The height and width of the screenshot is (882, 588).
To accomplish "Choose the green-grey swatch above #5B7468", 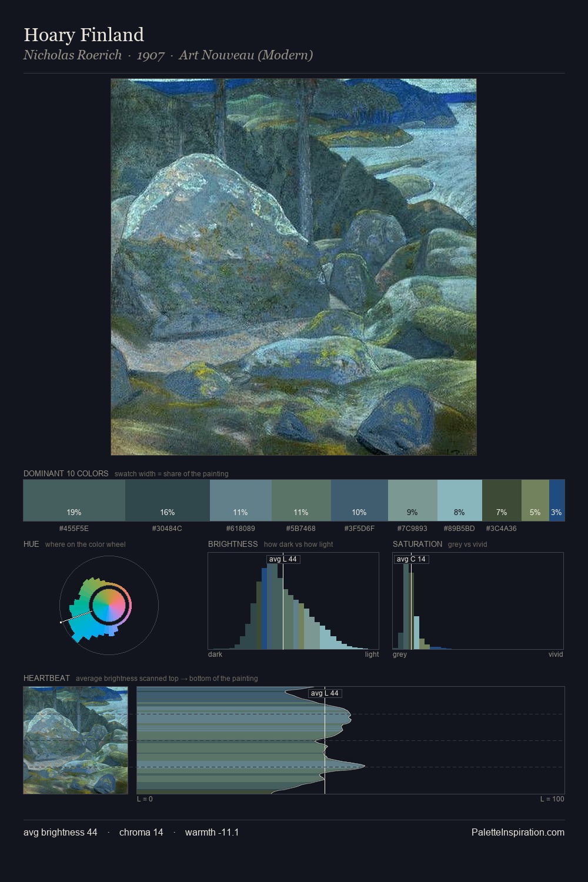I will click(x=301, y=500).
